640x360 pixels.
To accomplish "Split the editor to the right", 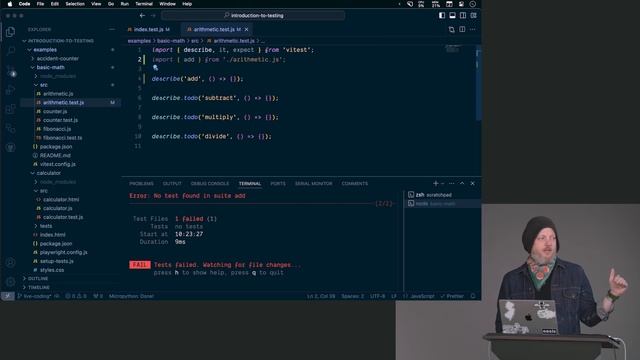I will click(x=462, y=29).
